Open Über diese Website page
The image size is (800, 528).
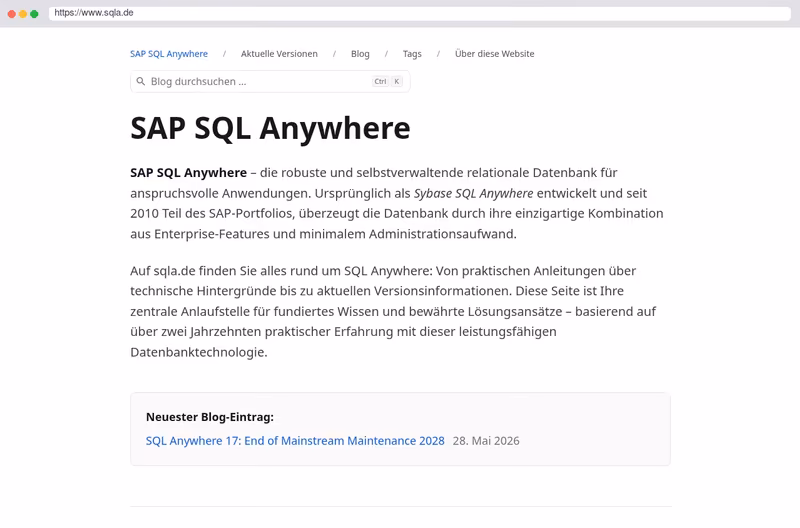click(x=494, y=54)
